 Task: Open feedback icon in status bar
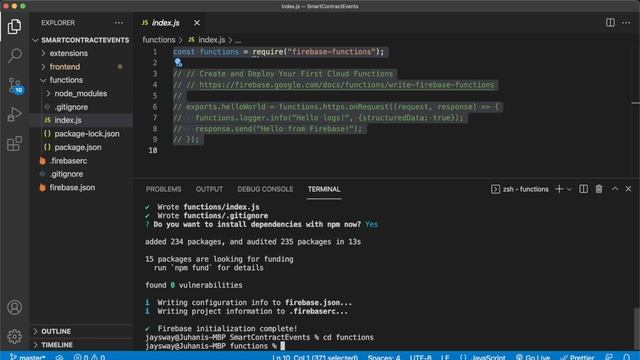(x=609, y=357)
